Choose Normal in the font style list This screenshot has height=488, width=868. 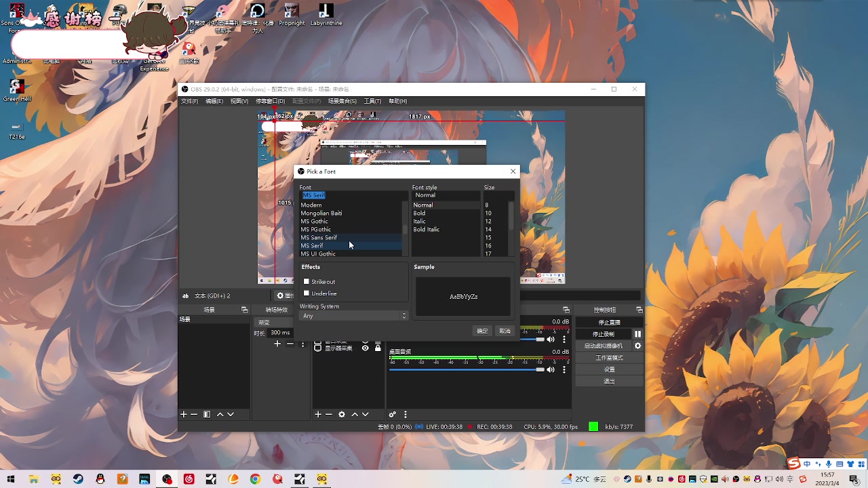(x=446, y=205)
